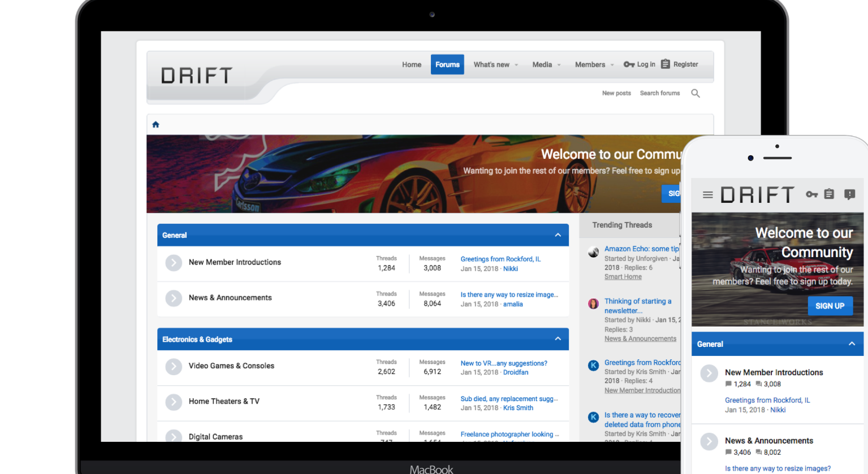Image resolution: width=868 pixels, height=474 pixels.
Task: Open the New Member Introductions arrow icon on laptop
Action: tap(174, 263)
